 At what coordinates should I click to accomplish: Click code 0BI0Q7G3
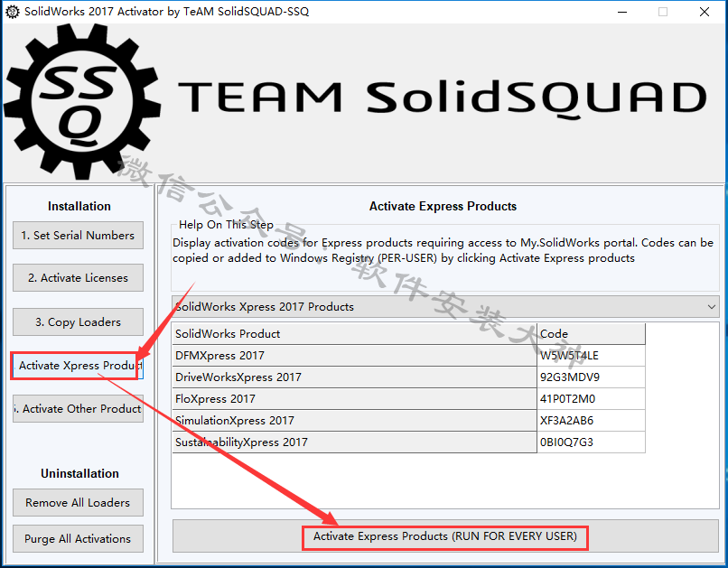[x=591, y=442]
